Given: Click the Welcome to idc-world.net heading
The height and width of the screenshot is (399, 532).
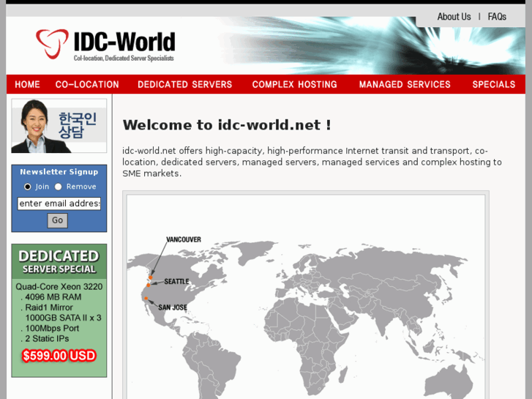Looking at the screenshot, I should (x=227, y=125).
